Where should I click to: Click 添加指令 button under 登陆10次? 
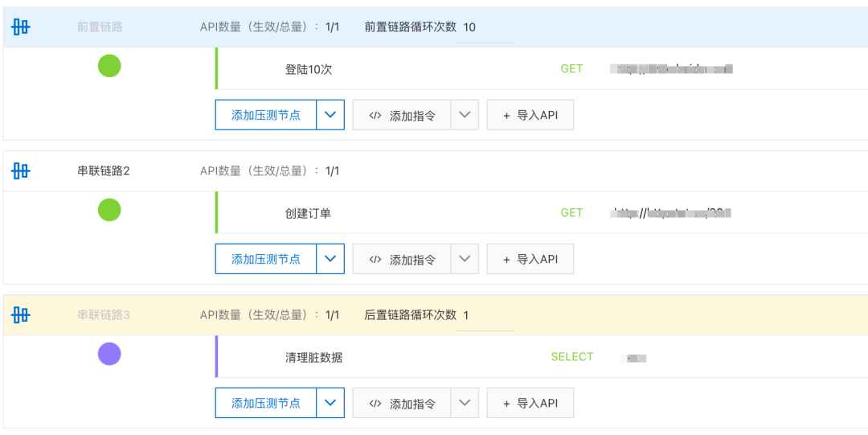(402, 115)
